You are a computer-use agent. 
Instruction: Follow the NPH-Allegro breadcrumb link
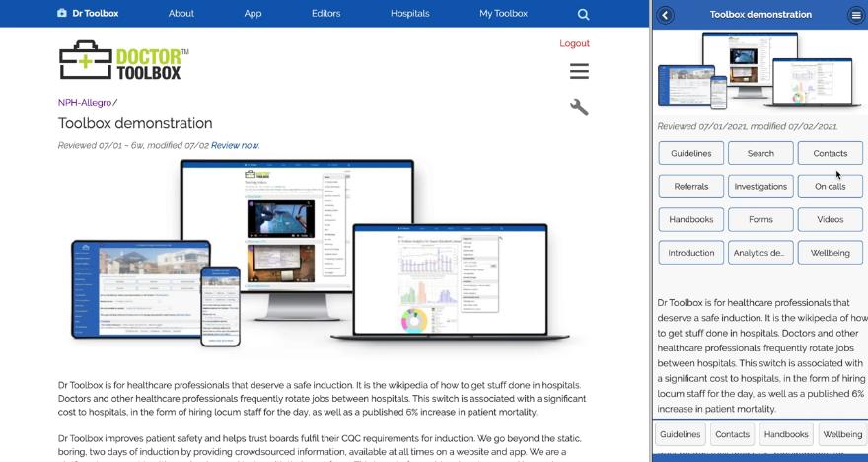pyautogui.click(x=85, y=103)
